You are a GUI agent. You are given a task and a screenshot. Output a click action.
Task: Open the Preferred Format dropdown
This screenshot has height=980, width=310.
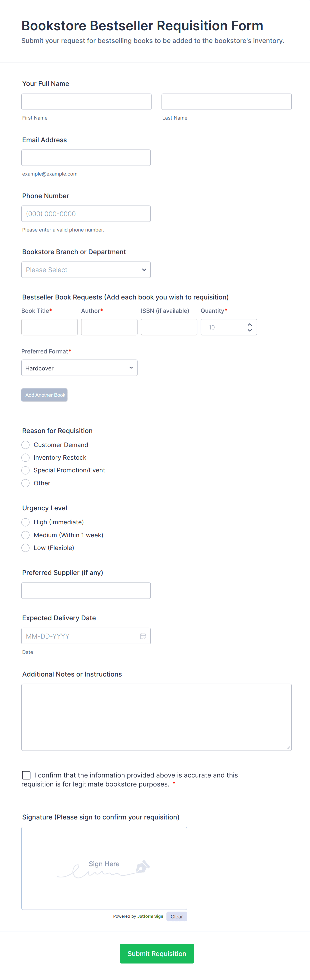79,368
